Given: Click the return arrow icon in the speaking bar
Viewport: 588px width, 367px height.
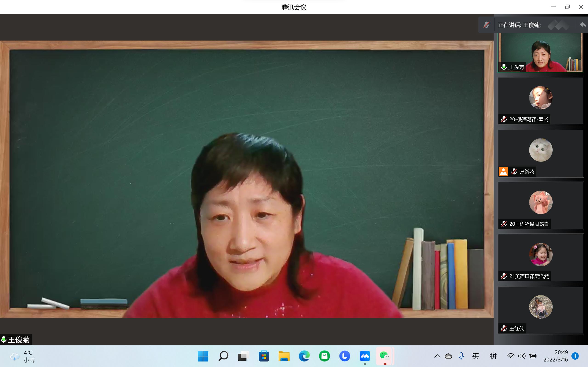Looking at the screenshot, I should (x=583, y=25).
